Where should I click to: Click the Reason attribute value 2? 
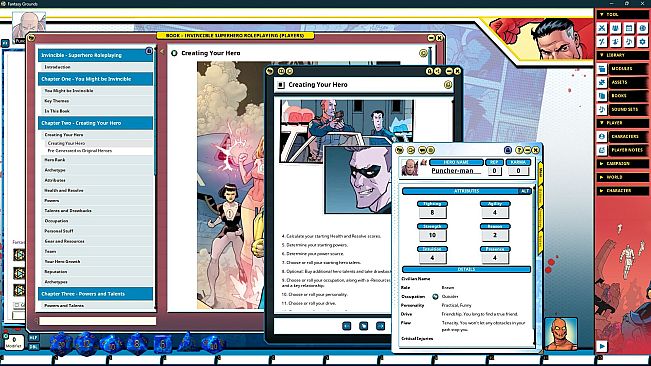pyautogui.click(x=495, y=235)
